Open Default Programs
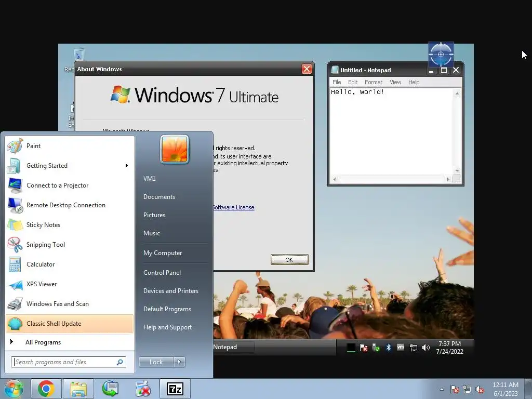 pyautogui.click(x=167, y=309)
